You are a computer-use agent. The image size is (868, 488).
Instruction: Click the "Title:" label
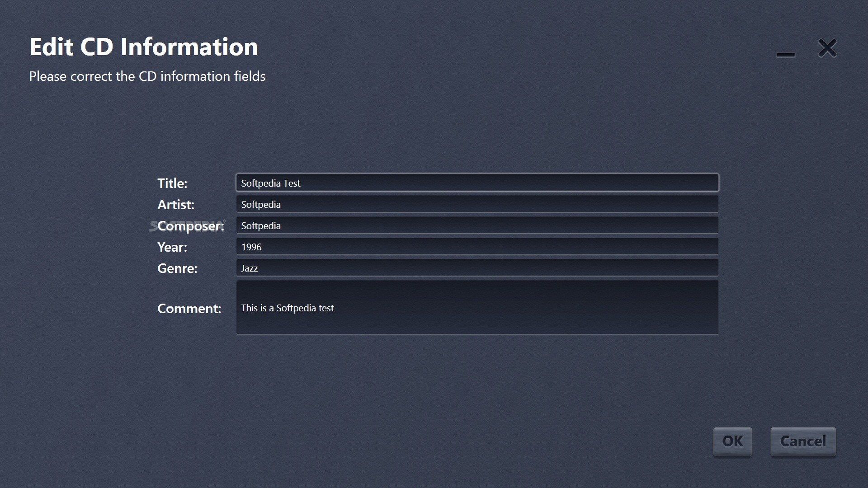172,183
